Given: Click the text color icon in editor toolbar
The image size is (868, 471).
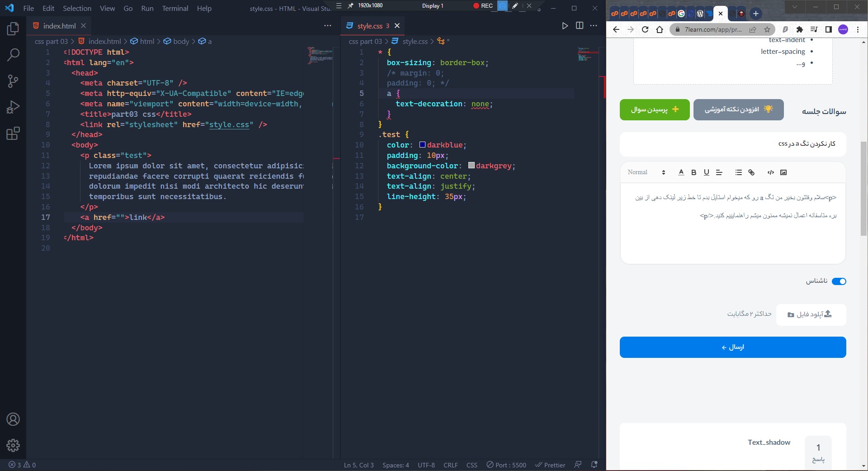Looking at the screenshot, I should pos(681,172).
